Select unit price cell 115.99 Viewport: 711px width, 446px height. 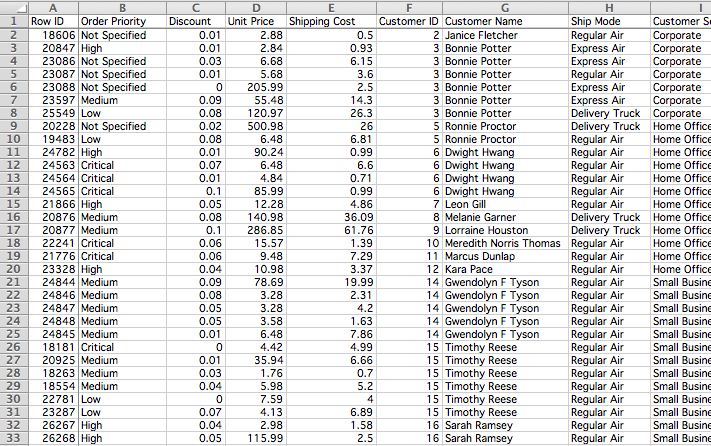click(x=256, y=438)
